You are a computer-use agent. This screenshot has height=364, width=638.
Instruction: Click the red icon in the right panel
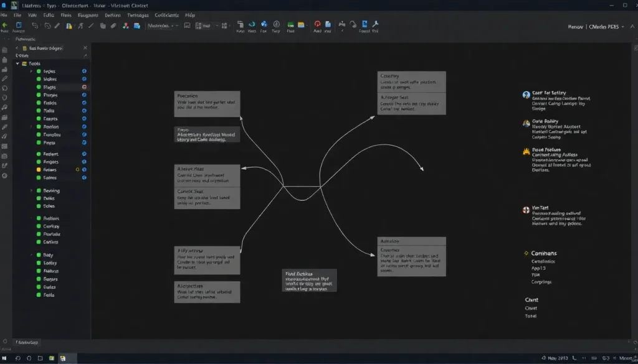[526, 211]
